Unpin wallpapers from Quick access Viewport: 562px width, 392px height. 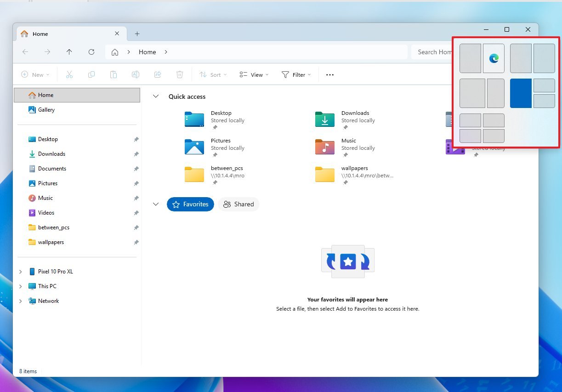click(136, 242)
